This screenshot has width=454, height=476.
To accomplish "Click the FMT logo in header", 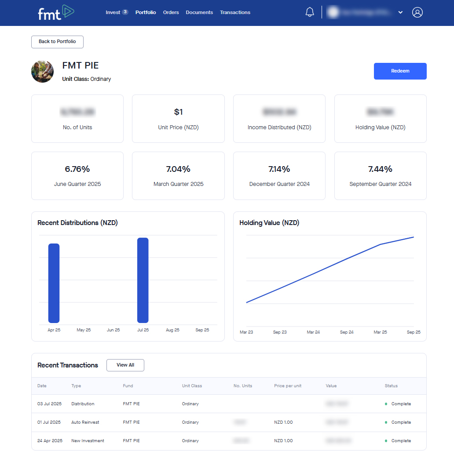I will tap(56, 12).
